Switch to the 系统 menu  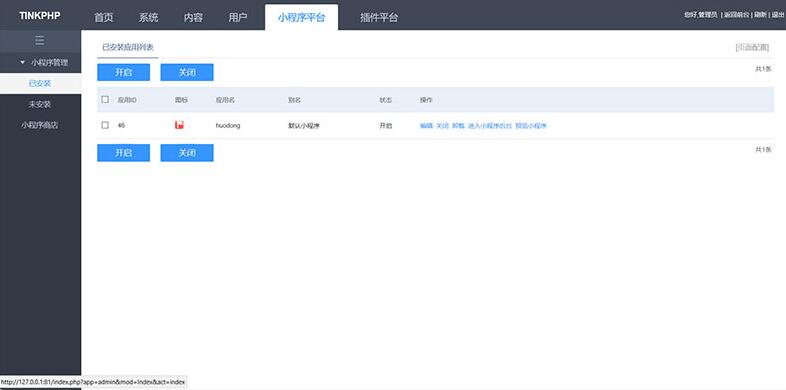[x=148, y=17]
